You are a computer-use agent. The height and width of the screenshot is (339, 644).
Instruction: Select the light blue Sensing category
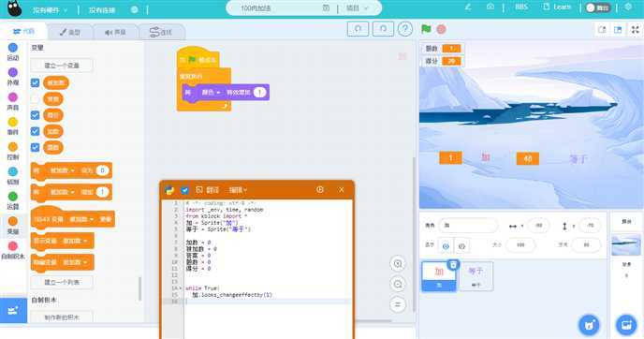pyautogui.click(x=13, y=176)
